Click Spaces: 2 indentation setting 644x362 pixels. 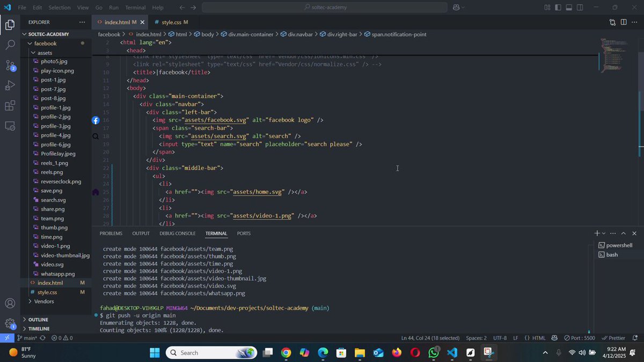[476, 338]
